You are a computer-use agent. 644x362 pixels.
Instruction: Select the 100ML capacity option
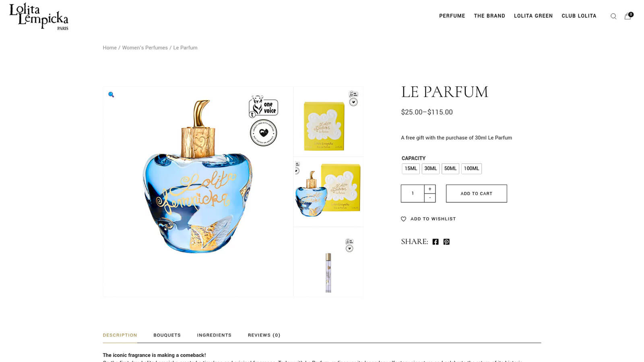(x=471, y=169)
